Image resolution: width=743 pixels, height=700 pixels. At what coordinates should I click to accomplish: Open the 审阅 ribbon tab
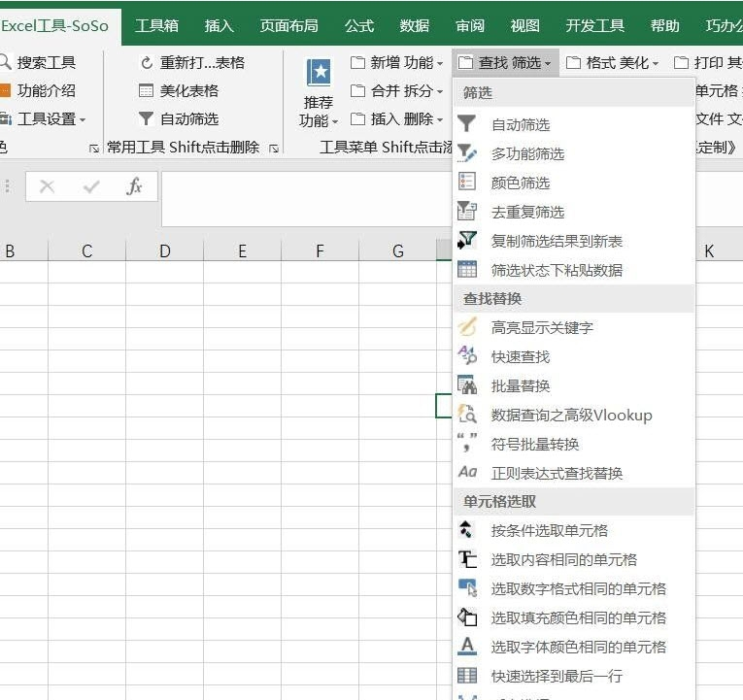(x=470, y=25)
